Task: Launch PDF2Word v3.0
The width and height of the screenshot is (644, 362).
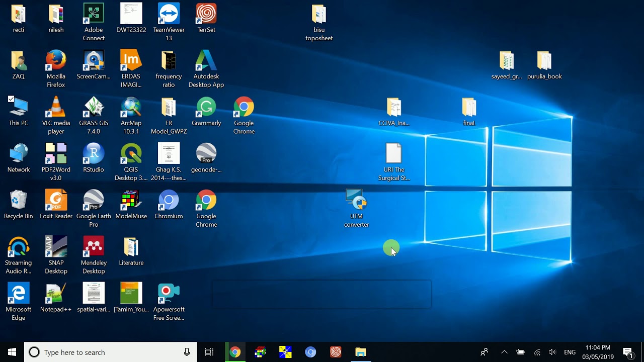Action: tap(56, 162)
